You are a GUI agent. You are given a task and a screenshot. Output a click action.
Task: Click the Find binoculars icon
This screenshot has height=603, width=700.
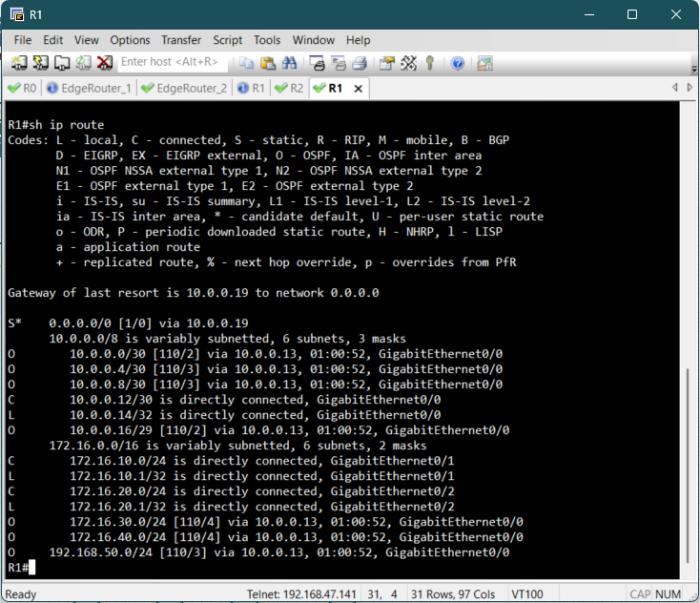[x=289, y=63]
